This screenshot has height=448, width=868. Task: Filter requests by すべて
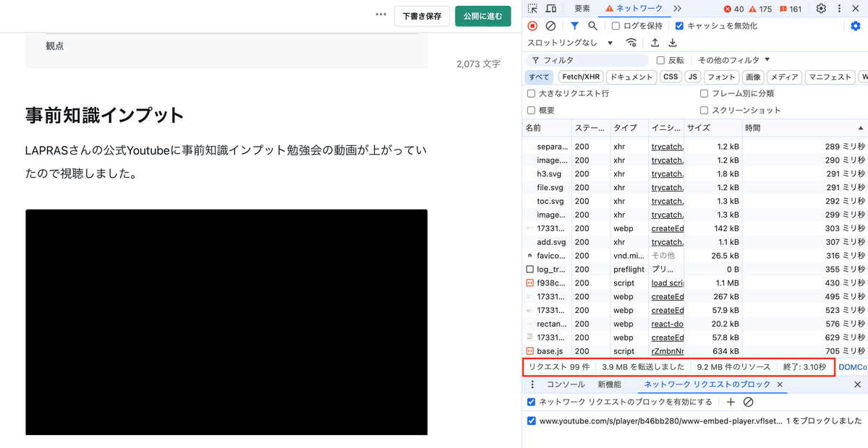tap(540, 77)
